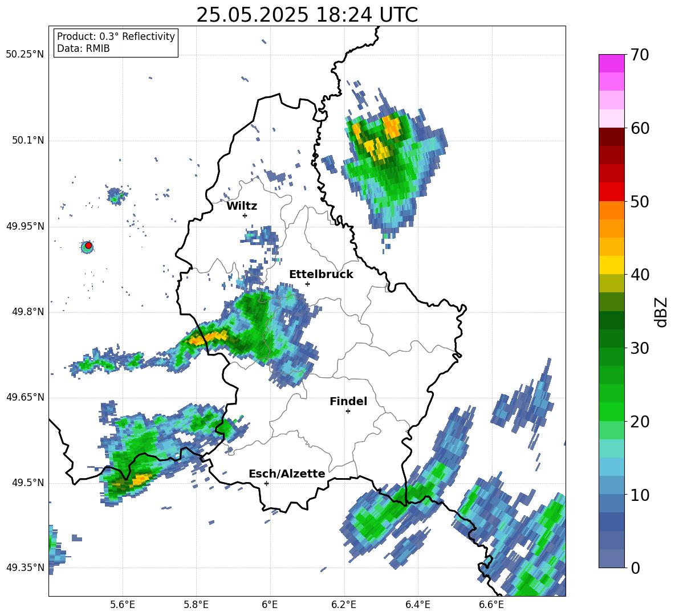
Task: Click the 49.8°N latitude label
Action: pyautogui.click(x=27, y=312)
